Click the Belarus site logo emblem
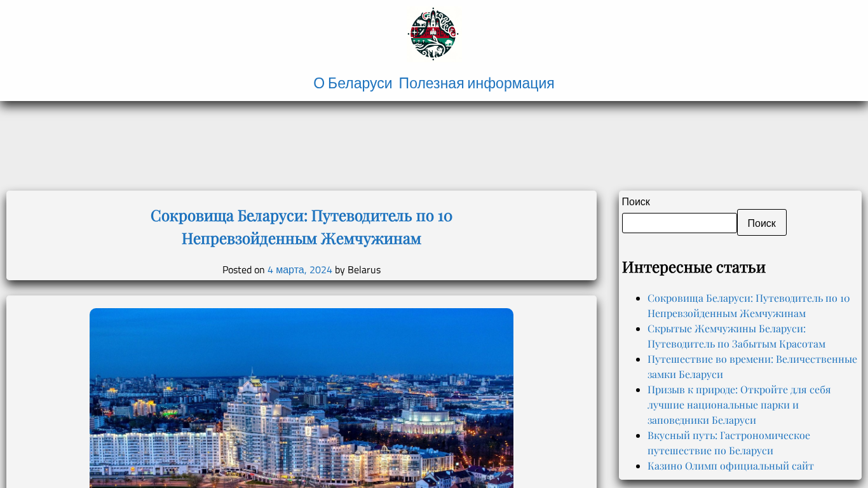This screenshot has height=488, width=868. (x=433, y=34)
